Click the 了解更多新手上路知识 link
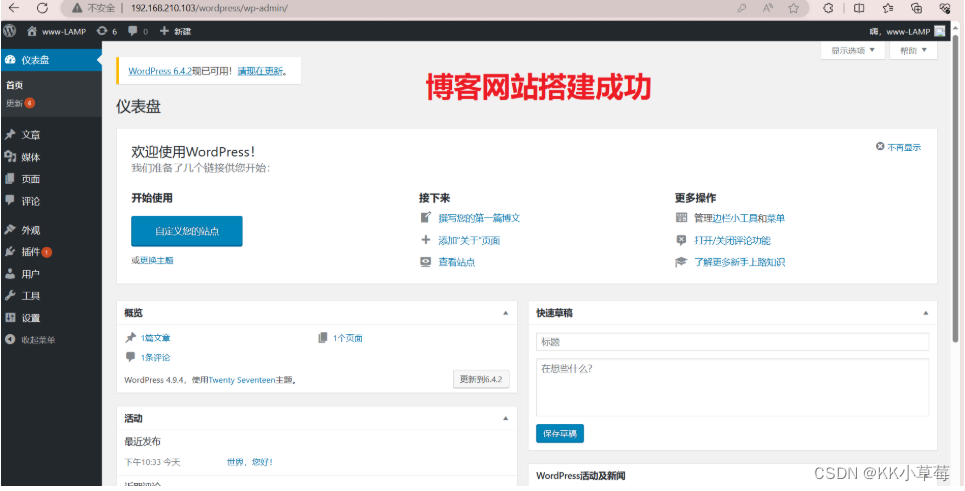This screenshot has width=965, height=491. pyautogui.click(x=740, y=262)
